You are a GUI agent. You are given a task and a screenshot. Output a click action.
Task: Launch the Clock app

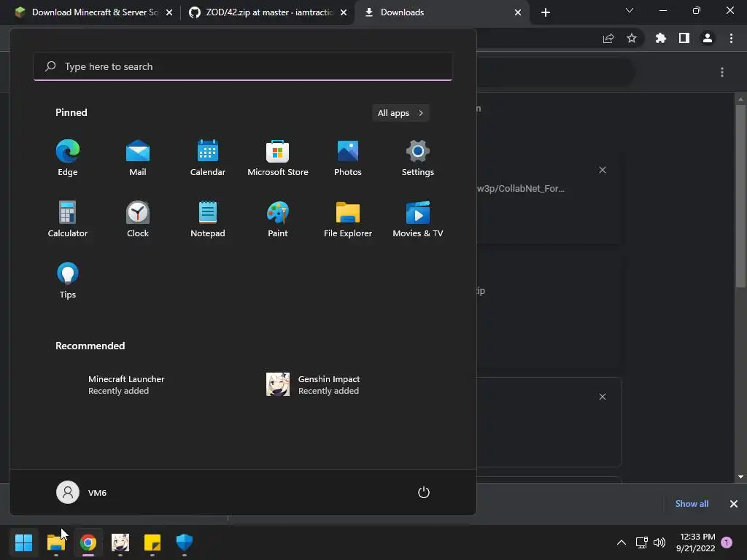138,219
